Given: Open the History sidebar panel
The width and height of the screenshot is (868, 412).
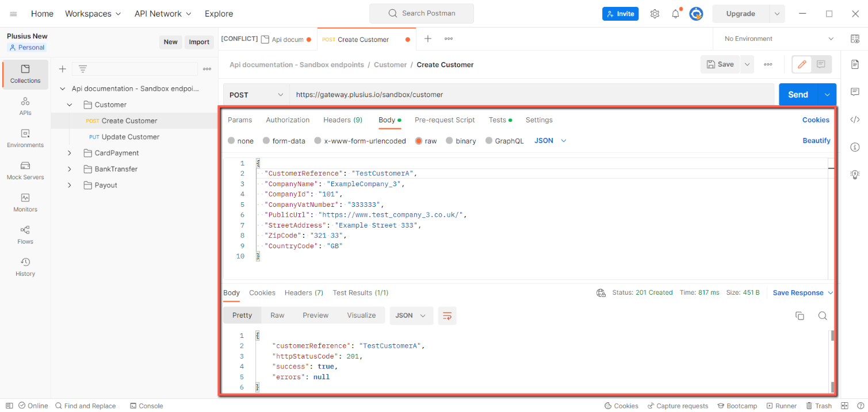Looking at the screenshot, I should point(25,267).
